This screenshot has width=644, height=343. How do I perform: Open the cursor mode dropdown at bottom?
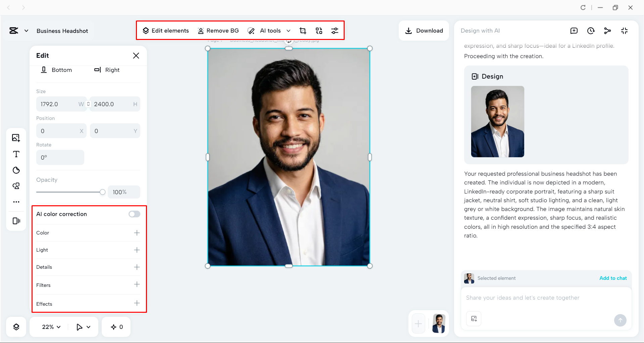pos(83,327)
